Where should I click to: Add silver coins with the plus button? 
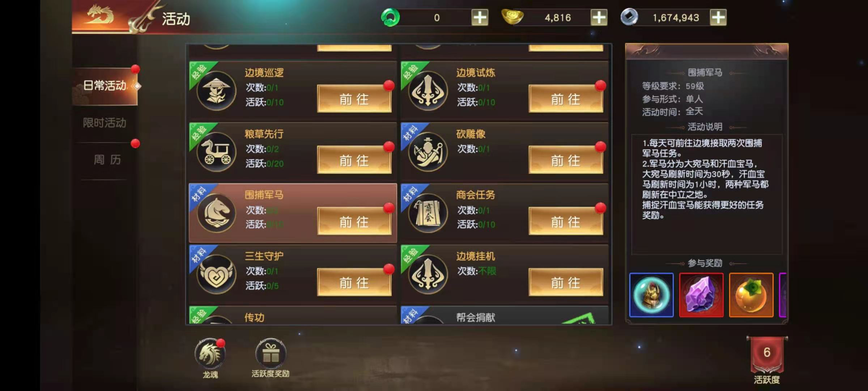pos(718,17)
